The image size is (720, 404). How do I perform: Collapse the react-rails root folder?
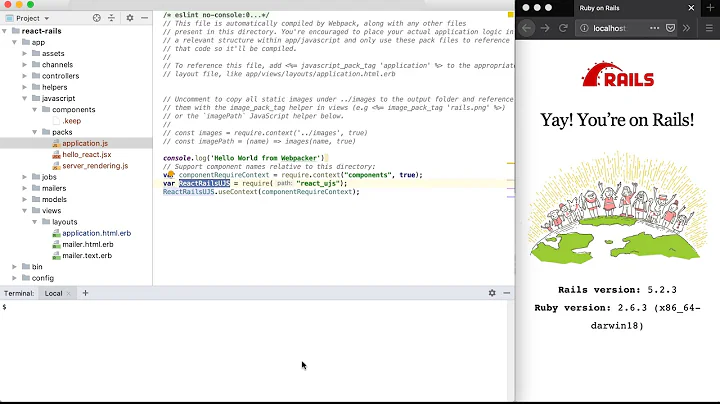5,31
